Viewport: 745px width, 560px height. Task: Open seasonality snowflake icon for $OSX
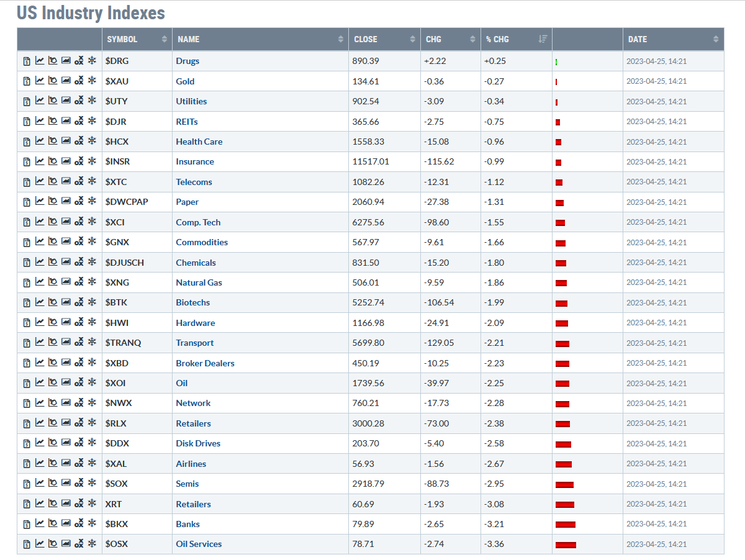coord(92,544)
